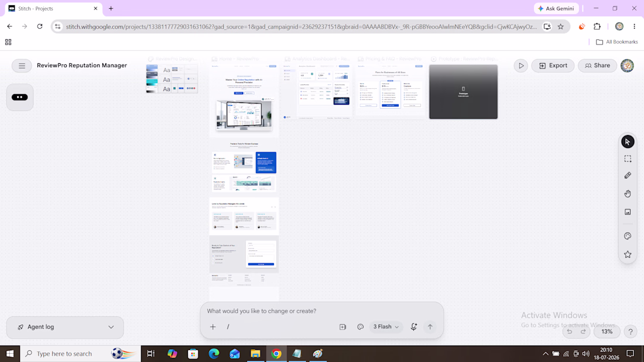Open Microsoft Edge from taskbar

coord(214,353)
